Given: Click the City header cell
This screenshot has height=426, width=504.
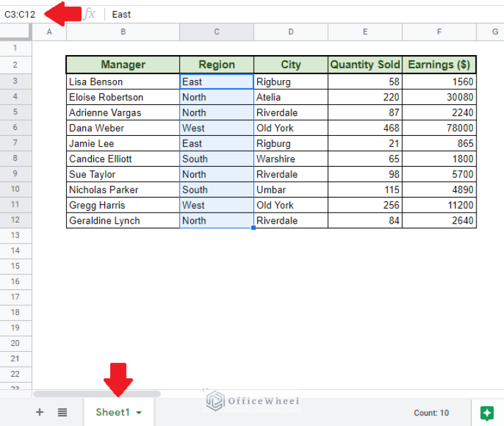Looking at the screenshot, I should coord(291,64).
